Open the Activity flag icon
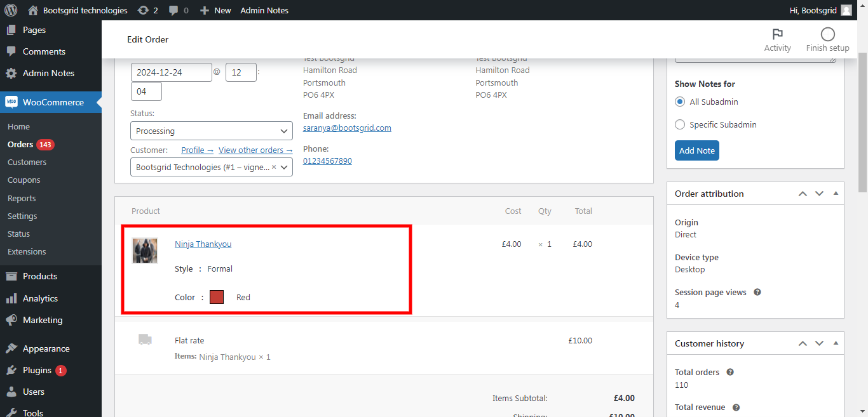The height and width of the screenshot is (417, 868). (x=777, y=34)
